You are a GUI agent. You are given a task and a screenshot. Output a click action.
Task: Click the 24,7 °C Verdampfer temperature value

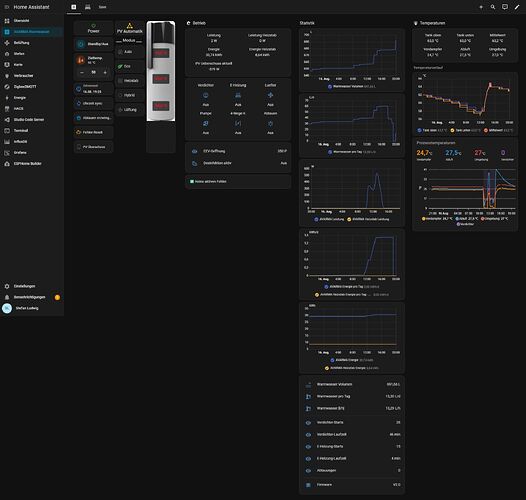tap(424, 153)
